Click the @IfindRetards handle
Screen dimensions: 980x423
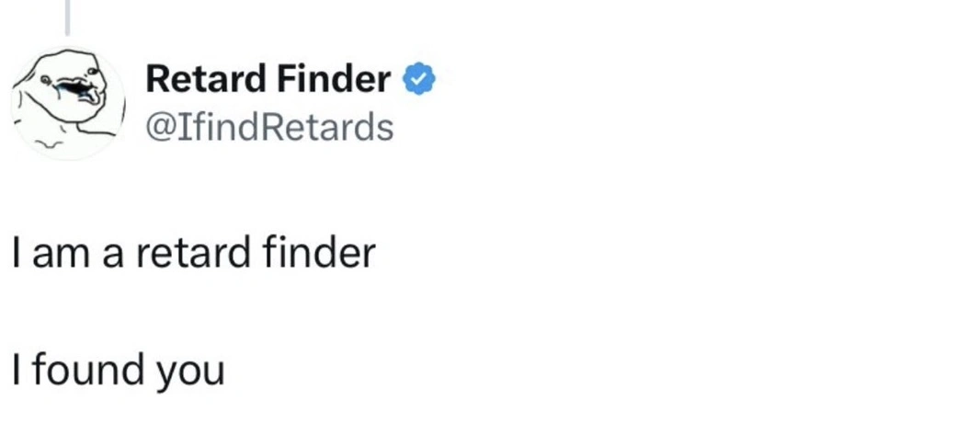[269, 127]
